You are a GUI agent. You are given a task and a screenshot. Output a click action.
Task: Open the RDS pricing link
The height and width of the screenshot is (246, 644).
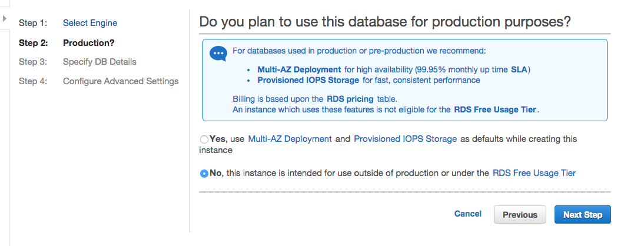point(350,99)
